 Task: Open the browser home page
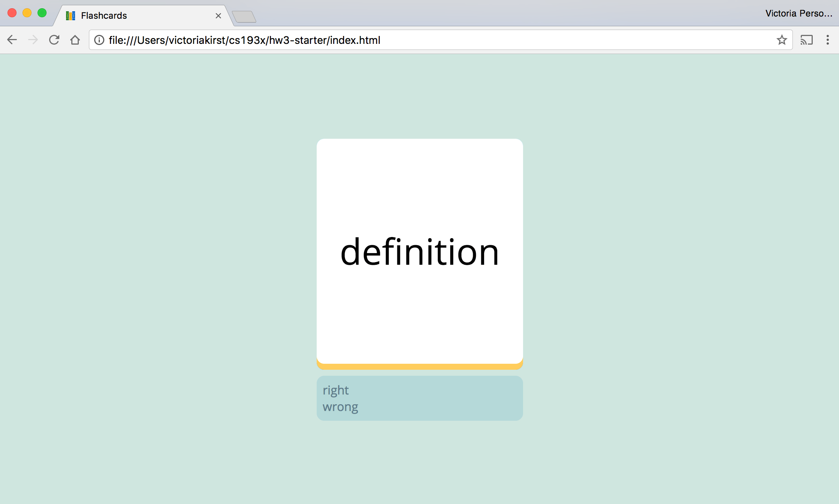(x=75, y=40)
